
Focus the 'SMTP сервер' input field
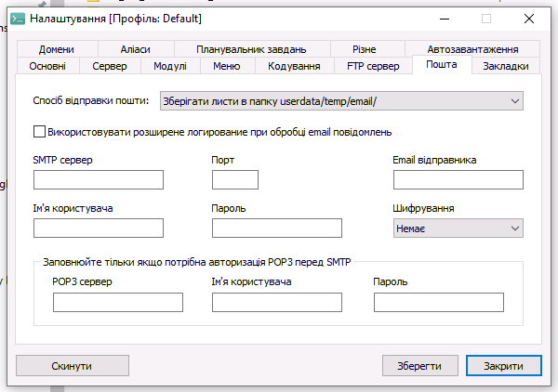coord(98,180)
